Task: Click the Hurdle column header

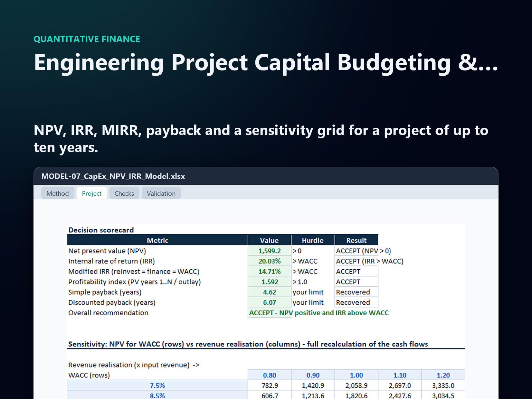Action: 313,240
